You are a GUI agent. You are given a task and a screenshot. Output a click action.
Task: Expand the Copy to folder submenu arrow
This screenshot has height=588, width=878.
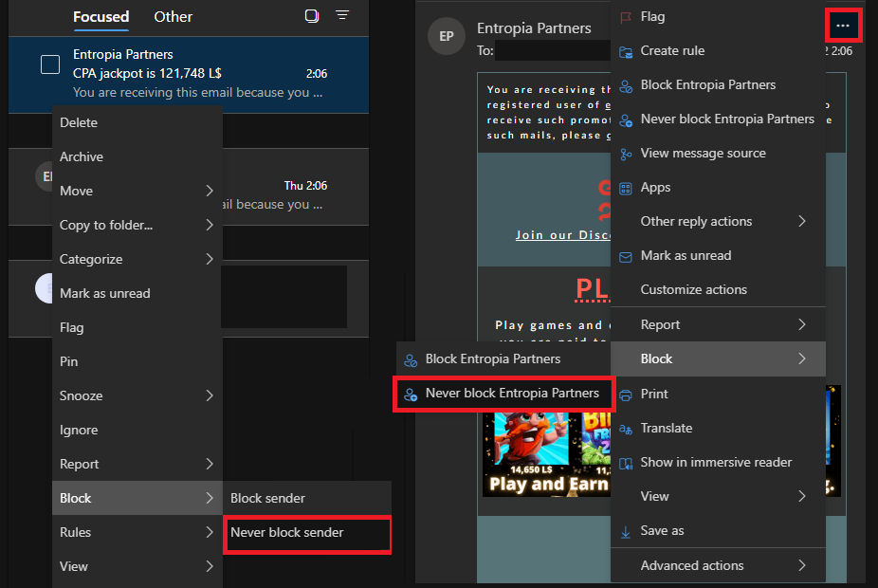pyautogui.click(x=210, y=225)
